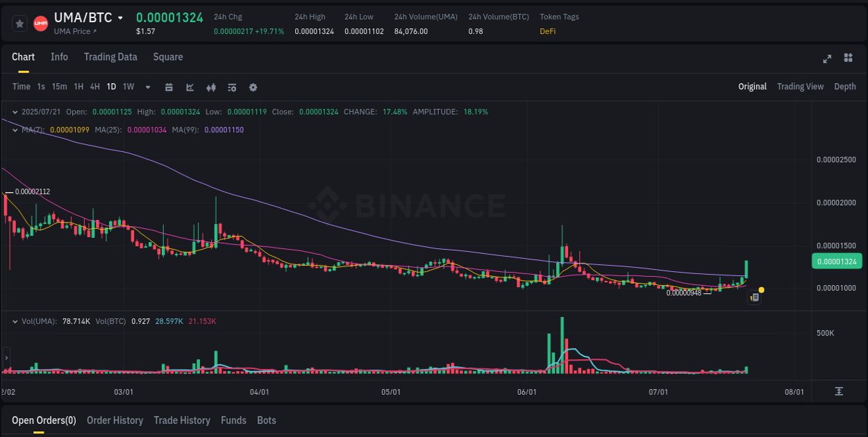Click the UMA token logo in the header
The width and height of the screenshot is (868, 437).
pos(40,23)
